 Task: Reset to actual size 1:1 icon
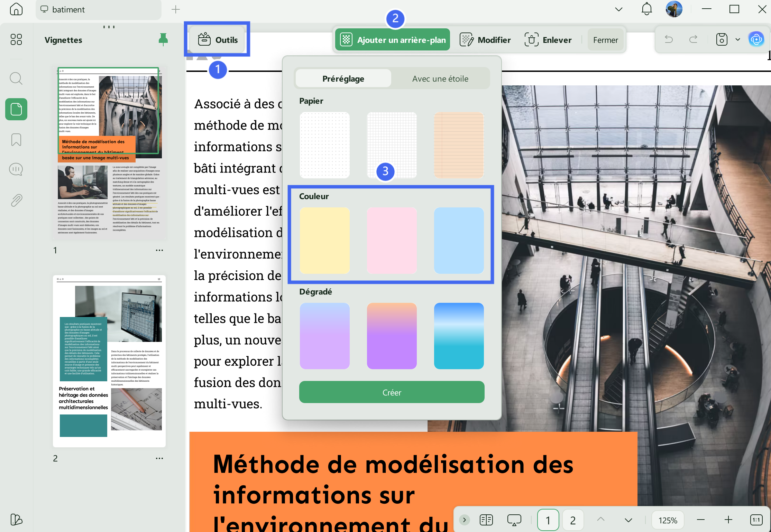756,520
